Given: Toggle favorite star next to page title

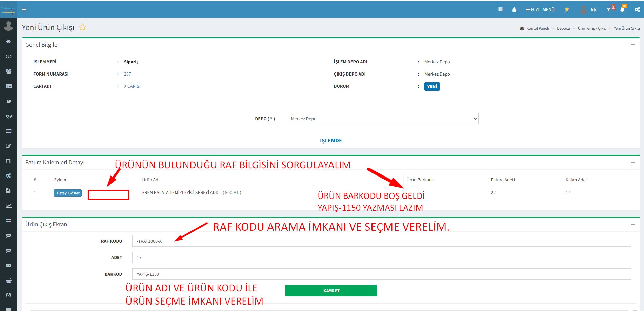Looking at the screenshot, I should tap(83, 27).
